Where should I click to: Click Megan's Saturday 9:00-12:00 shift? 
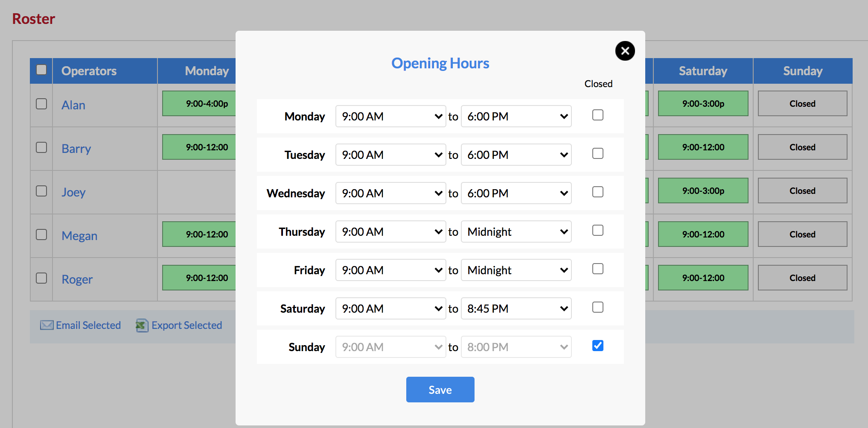pyautogui.click(x=703, y=234)
